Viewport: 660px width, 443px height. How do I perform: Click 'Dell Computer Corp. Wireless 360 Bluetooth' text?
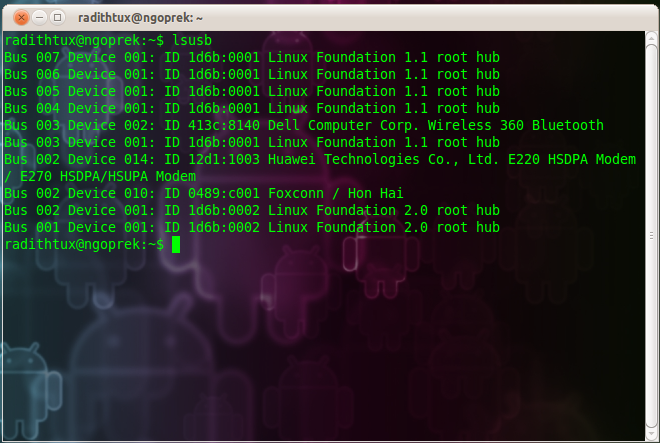coord(436,125)
